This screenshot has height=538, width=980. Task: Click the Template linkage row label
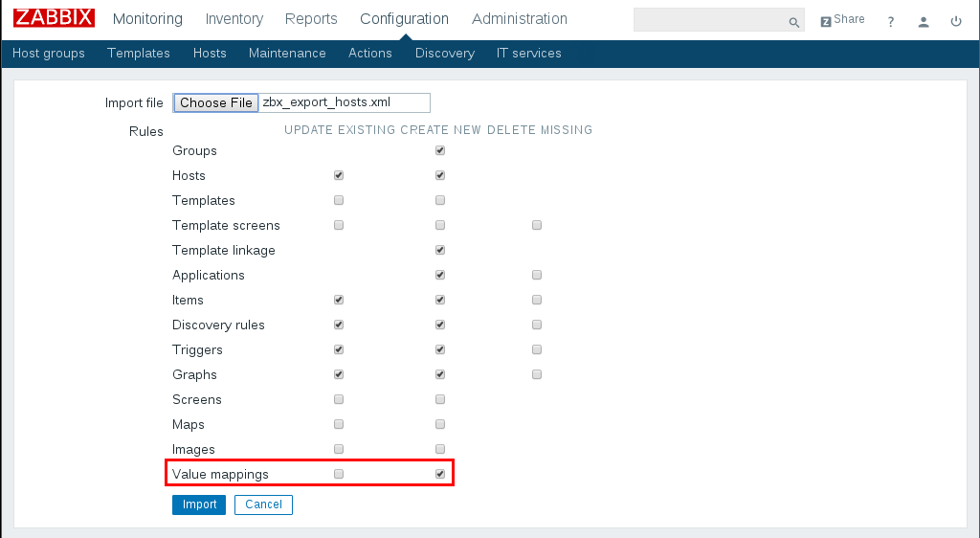click(x=224, y=250)
